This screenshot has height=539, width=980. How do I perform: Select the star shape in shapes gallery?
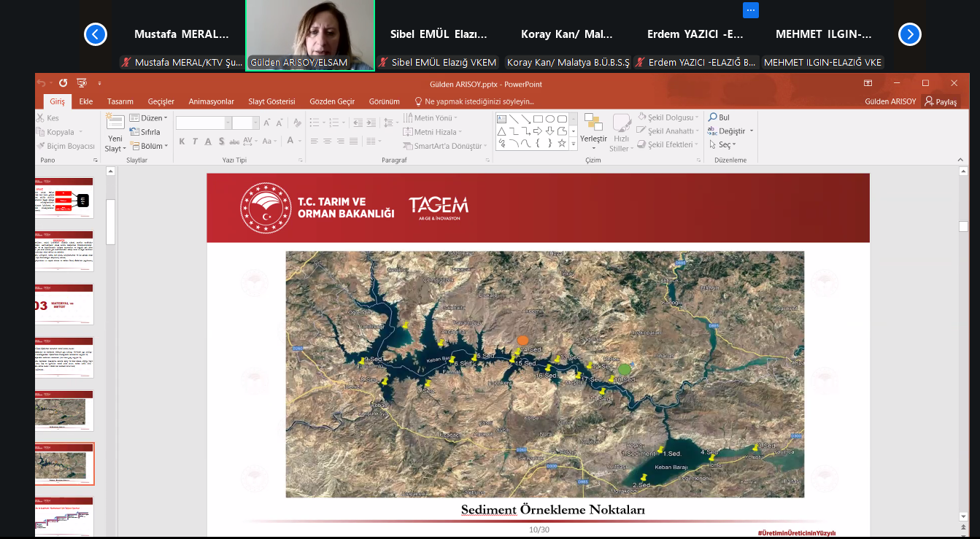562,144
